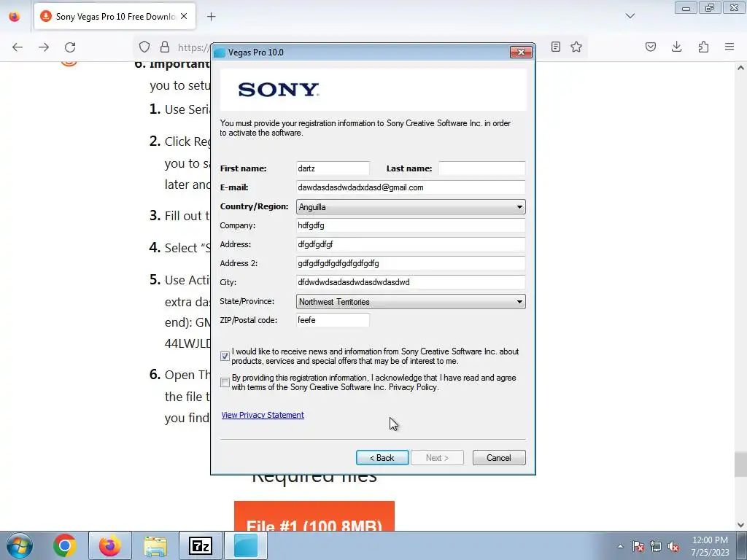Click the Company field
The width and height of the screenshot is (747, 560).
pos(411,225)
